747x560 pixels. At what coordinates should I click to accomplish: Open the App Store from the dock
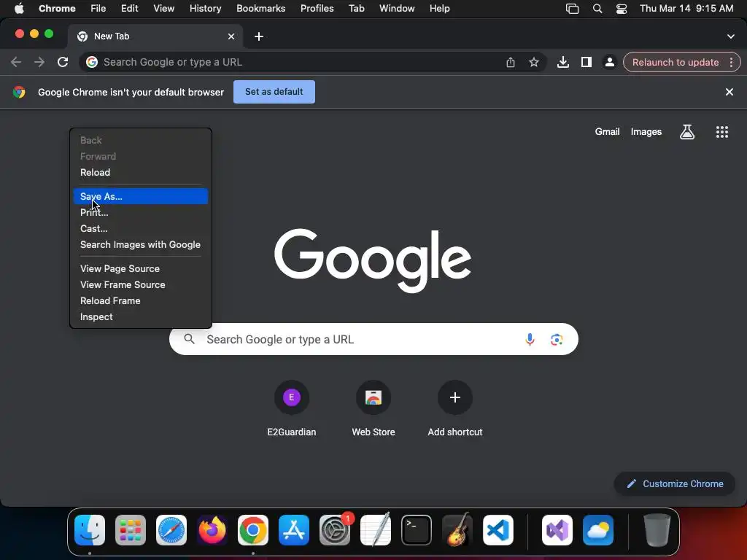pyautogui.click(x=293, y=530)
